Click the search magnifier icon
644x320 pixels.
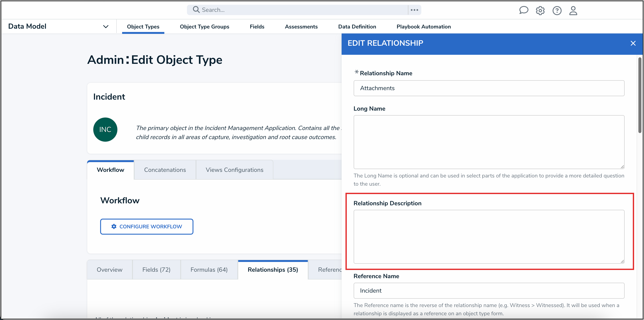pyautogui.click(x=196, y=10)
